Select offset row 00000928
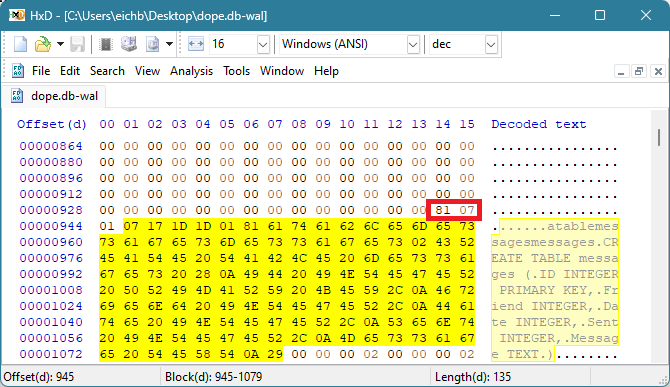 click(x=51, y=210)
